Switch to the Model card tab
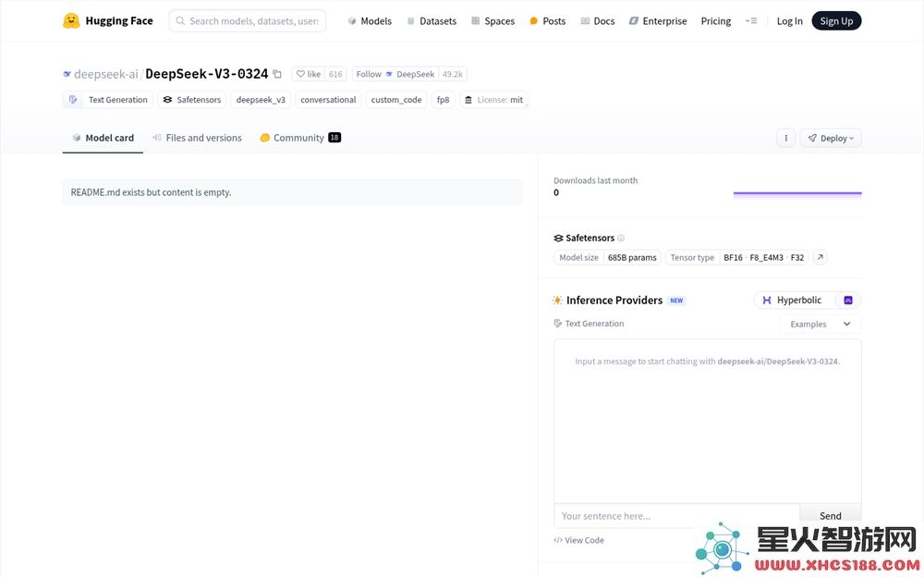 tap(103, 138)
